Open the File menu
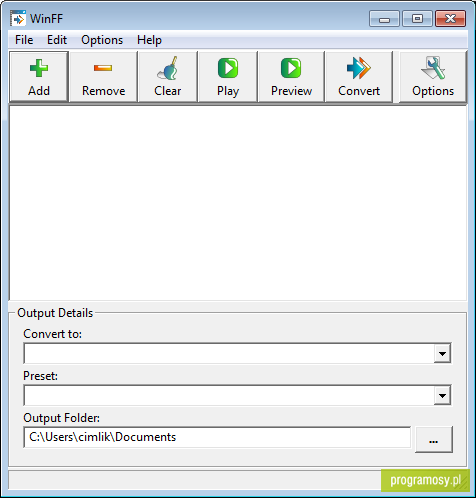 24,40
